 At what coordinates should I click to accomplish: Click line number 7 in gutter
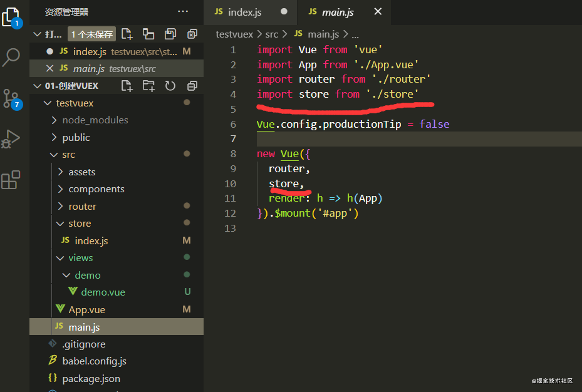(x=233, y=139)
